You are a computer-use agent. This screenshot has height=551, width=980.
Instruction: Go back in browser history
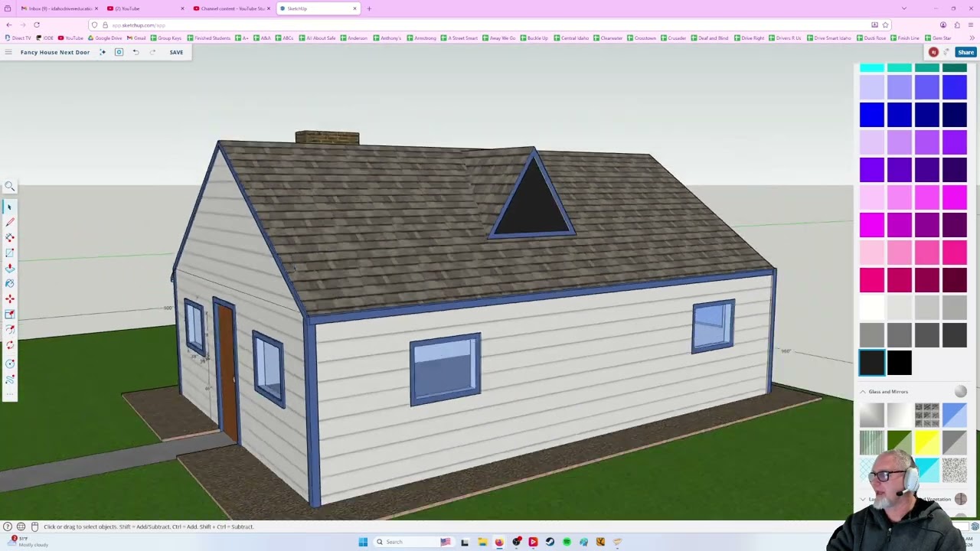8,24
